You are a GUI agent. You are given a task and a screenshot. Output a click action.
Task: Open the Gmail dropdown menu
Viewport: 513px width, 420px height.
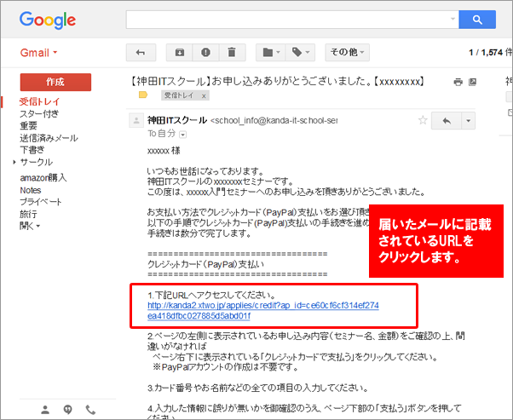click(x=38, y=52)
